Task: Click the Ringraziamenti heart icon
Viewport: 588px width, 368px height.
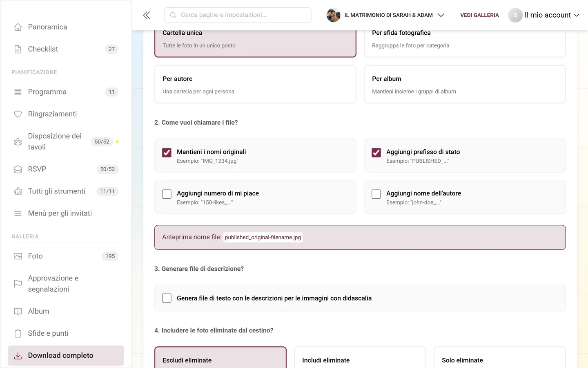Action: click(18, 114)
